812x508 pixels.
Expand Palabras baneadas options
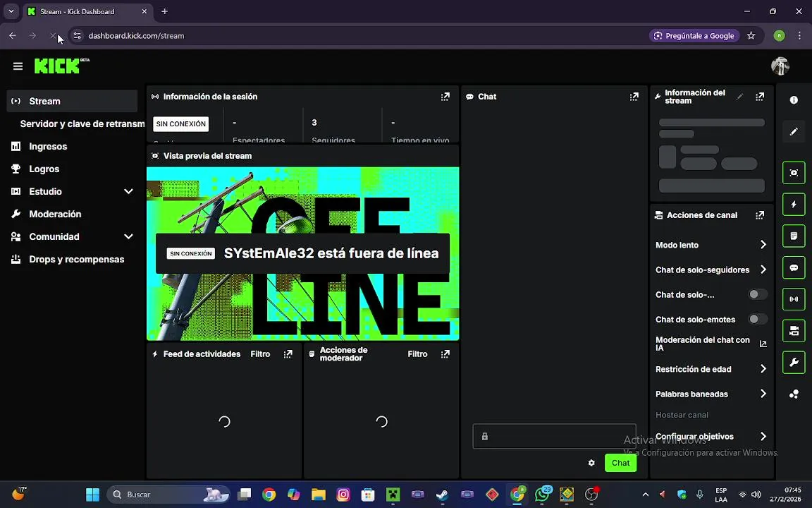point(763,394)
